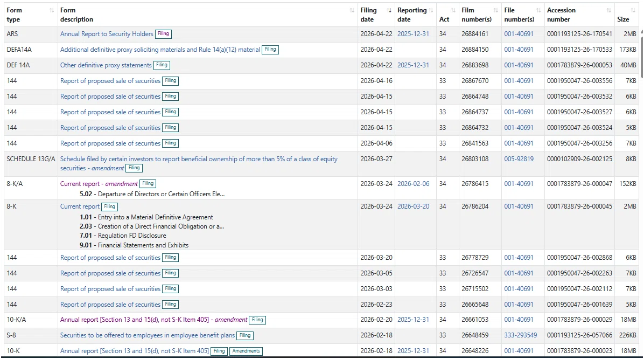
Task: Sort by File number(s) column arrows
Action: point(538,10)
